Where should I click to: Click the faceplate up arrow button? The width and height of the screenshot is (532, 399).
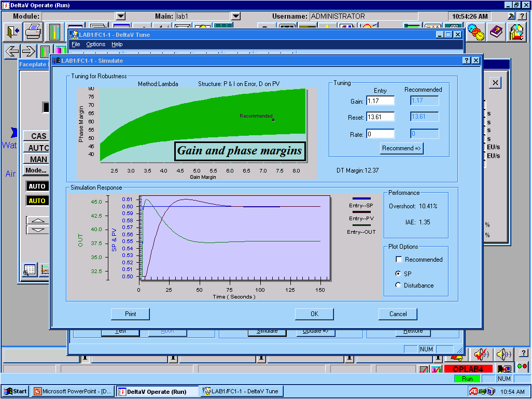point(38,220)
